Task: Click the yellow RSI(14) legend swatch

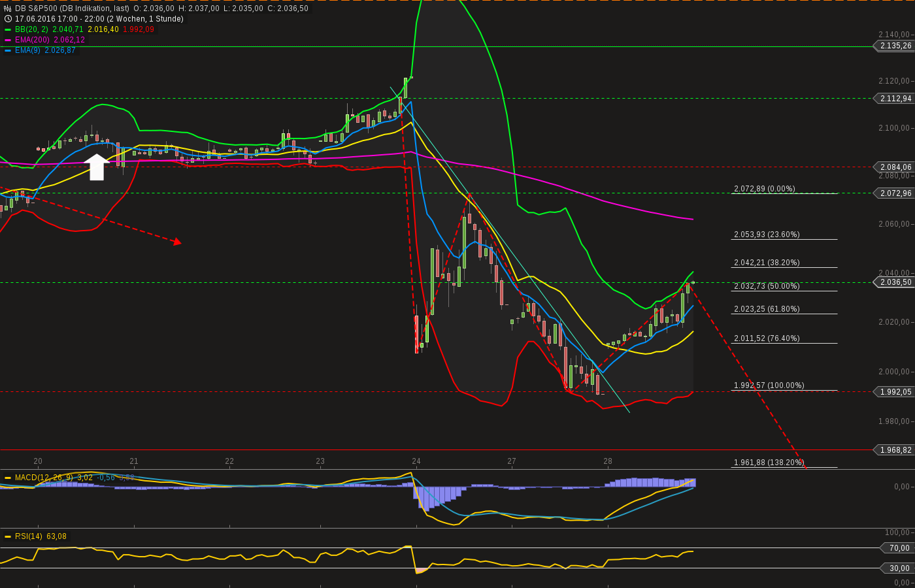Action: click(8, 536)
